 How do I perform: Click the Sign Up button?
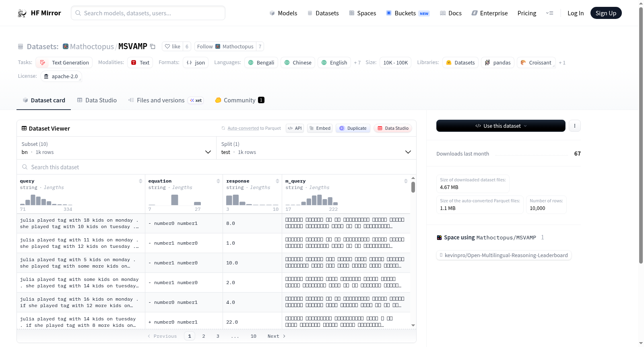[x=606, y=13]
